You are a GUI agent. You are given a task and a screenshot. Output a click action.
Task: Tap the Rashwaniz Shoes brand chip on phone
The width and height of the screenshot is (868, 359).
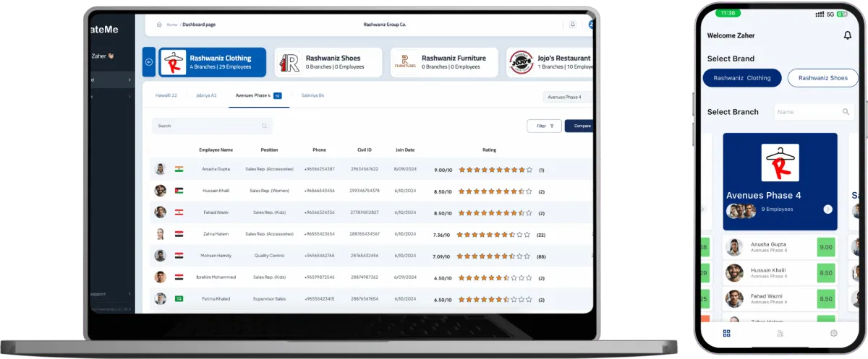823,78
